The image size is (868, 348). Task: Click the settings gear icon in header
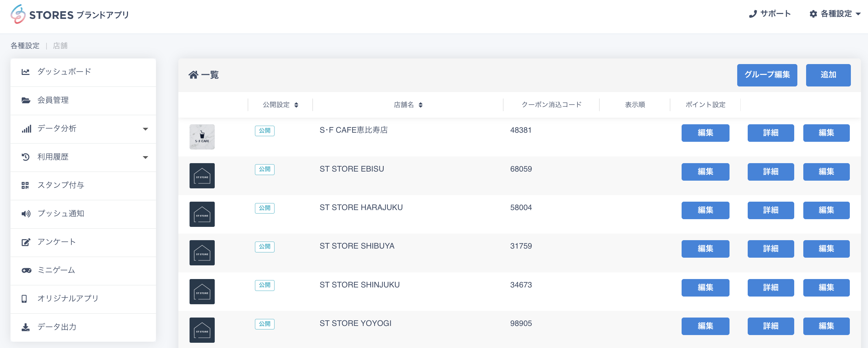pyautogui.click(x=813, y=14)
